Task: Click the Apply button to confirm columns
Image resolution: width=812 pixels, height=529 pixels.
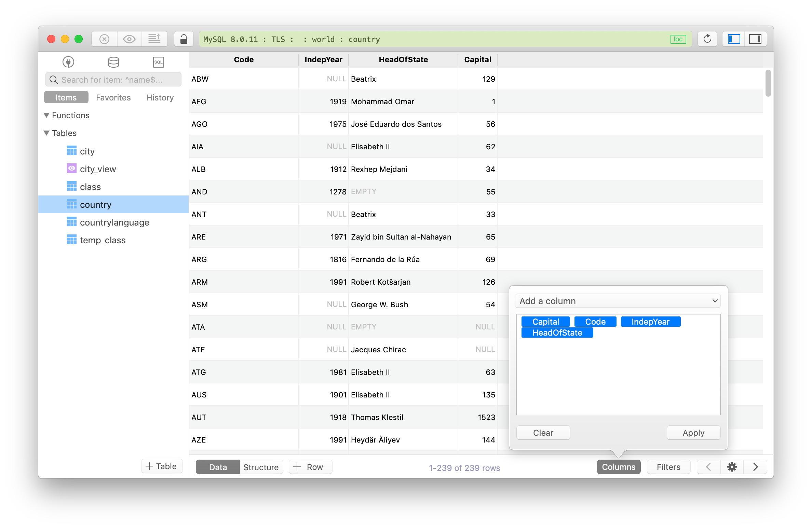Action: (x=694, y=433)
